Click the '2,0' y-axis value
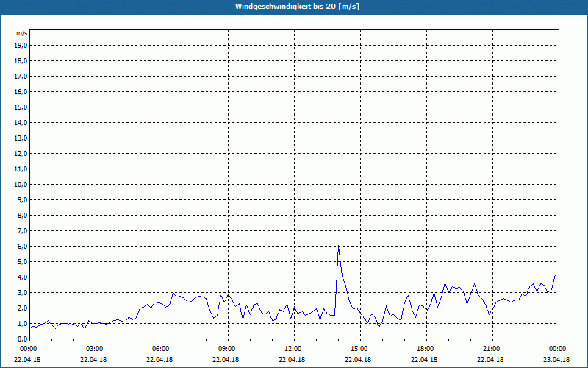Screen dimensions: 588x368 22,308
